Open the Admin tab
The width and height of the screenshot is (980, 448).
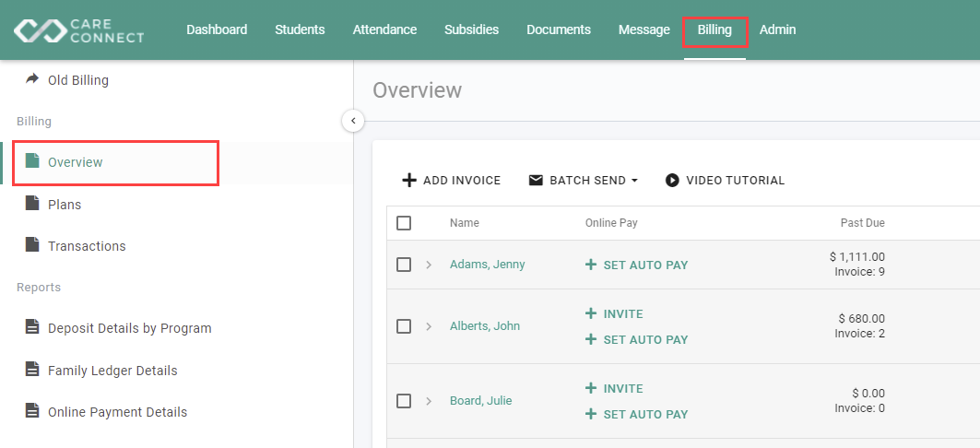[x=777, y=29]
